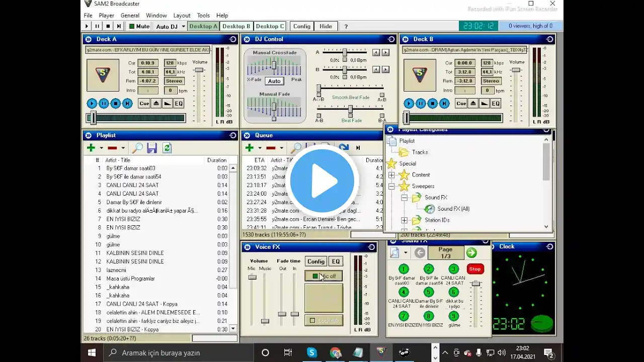Toggle the Mic off button
The width and height of the screenshot is (644, 362).
tap(324, 276)
